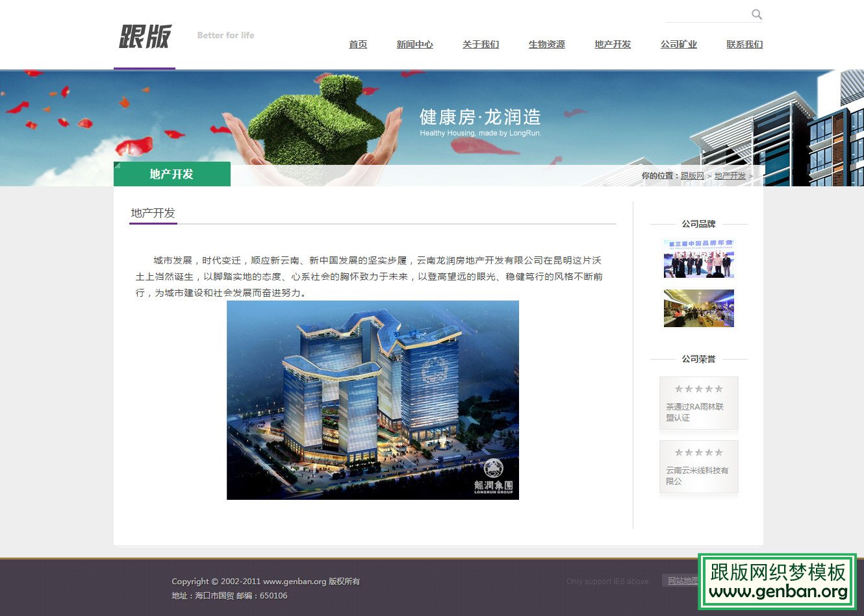Click the 地产开发 breadcrumb link

730,175
